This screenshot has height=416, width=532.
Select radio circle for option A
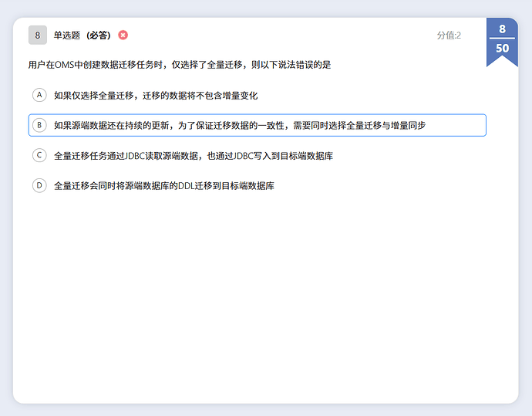click(x=39, y=95)
